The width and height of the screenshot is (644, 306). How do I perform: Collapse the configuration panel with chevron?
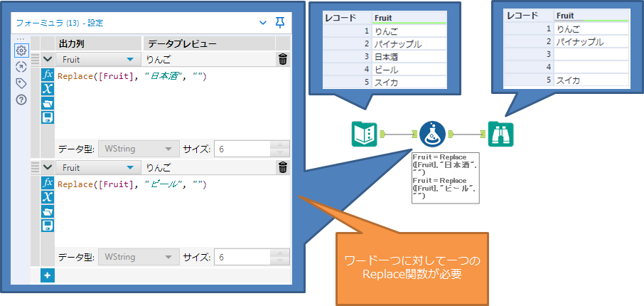coord(263,23)
